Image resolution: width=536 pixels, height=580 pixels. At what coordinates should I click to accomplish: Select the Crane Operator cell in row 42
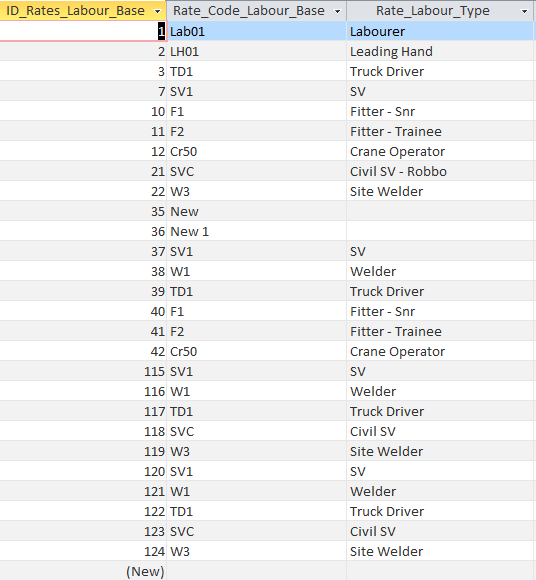pos(440,351)
